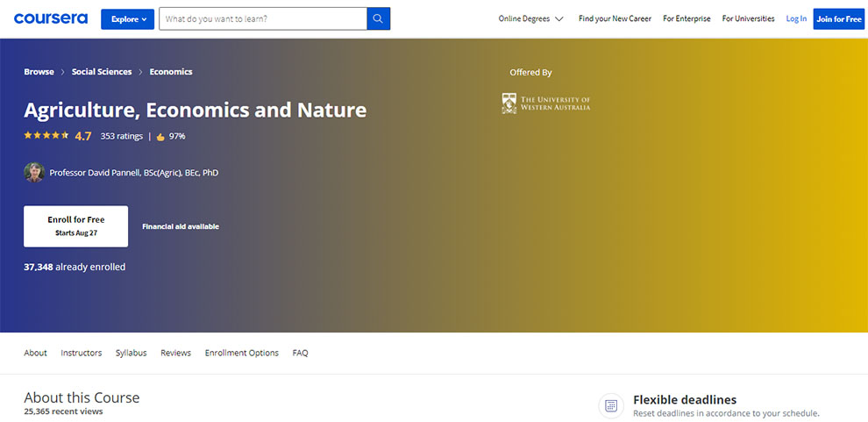
Task: Click the 4.7 rating score
Action: pyautogui.click(x=83, y=136)
